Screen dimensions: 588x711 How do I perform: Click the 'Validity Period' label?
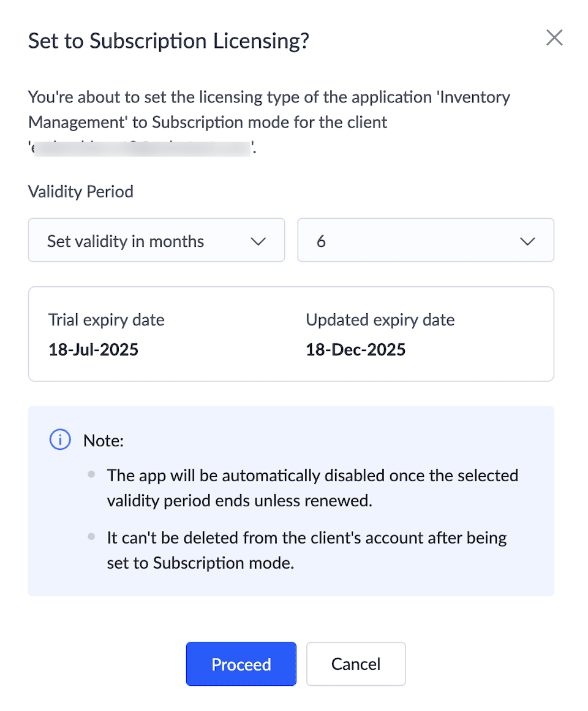point(81,192)
